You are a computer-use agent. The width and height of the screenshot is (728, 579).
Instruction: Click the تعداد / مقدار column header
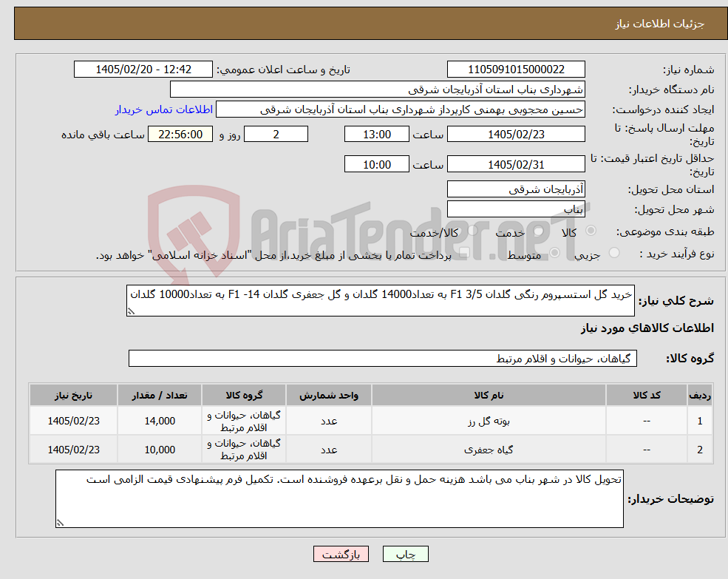pos(159,395)
